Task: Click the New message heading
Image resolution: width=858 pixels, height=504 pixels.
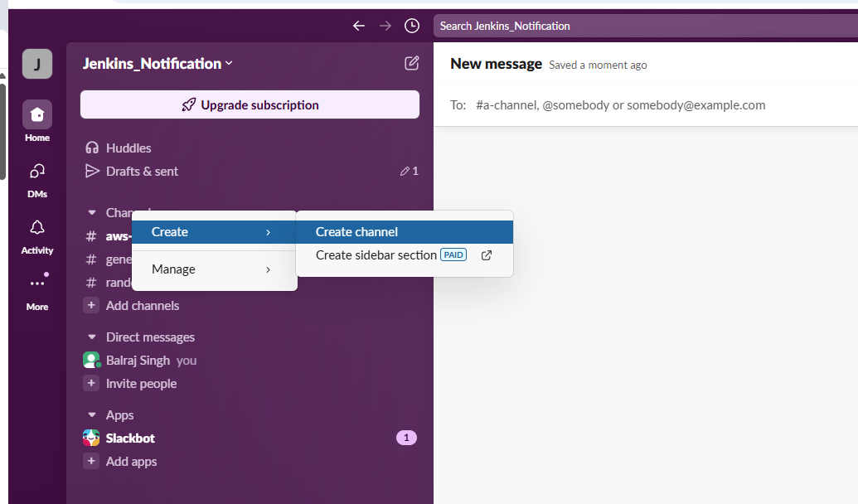Action: 496,64
